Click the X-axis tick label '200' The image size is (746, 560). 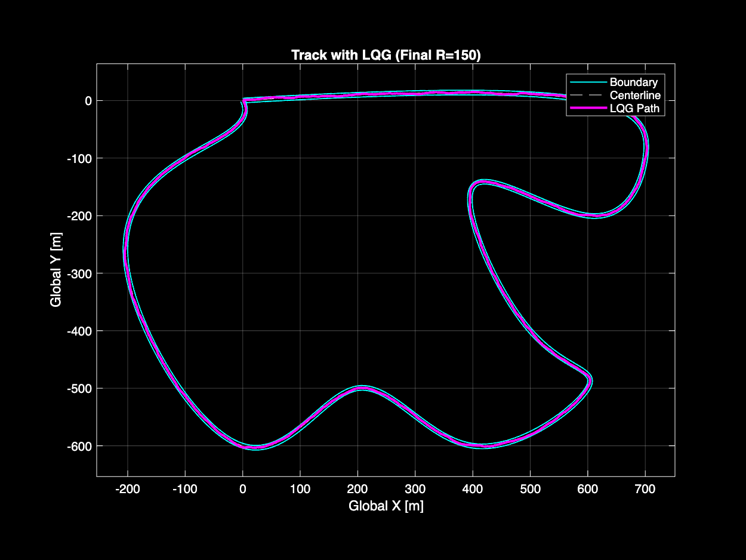[357, 490]
